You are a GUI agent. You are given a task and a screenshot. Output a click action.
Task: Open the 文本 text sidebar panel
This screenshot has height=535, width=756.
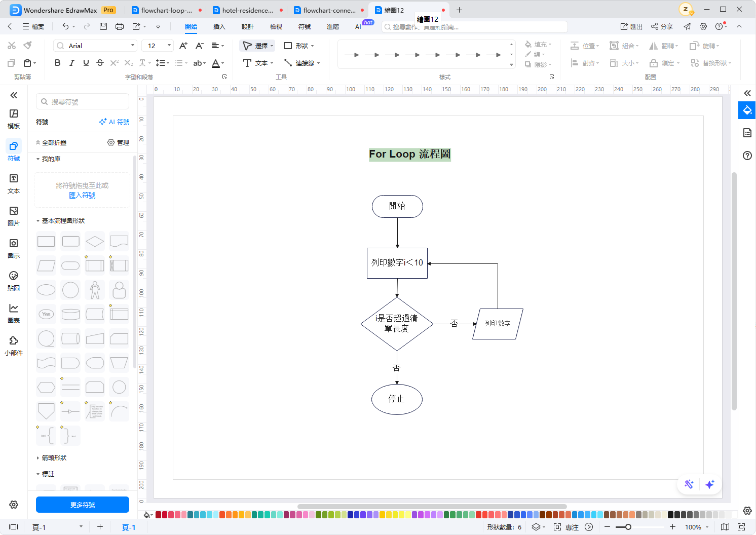pyautogui.click(x=14, y=183)
